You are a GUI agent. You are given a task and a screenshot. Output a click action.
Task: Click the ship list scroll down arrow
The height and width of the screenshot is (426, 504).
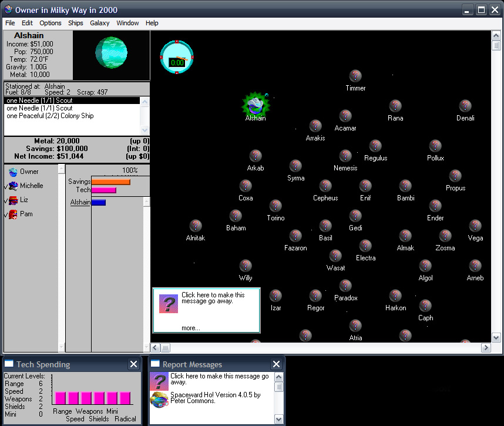click(x=145, y=130)
